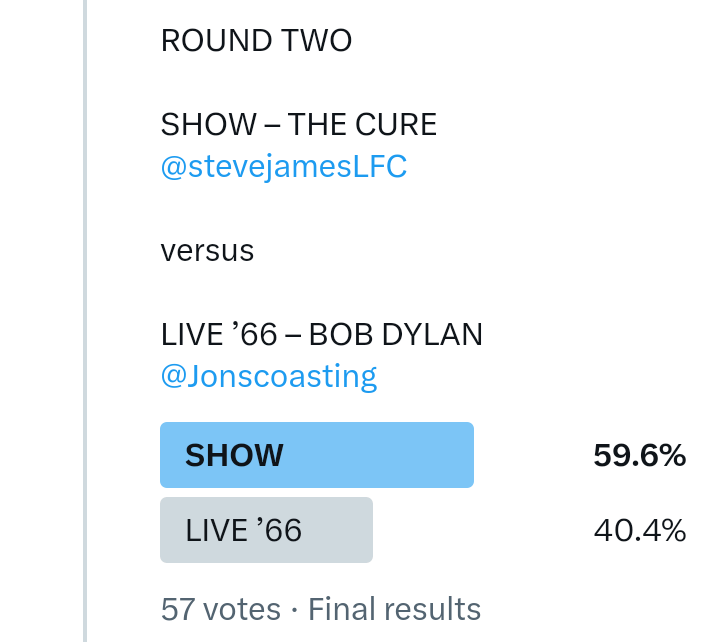This screenshot has height=642, width=720.
Task: Click the vertical thread line at left
Action: coord(85,320)
